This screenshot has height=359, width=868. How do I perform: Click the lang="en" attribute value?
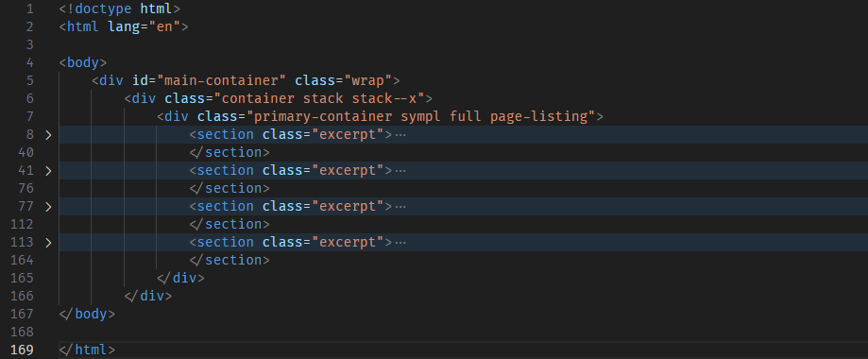click(164, 26)
